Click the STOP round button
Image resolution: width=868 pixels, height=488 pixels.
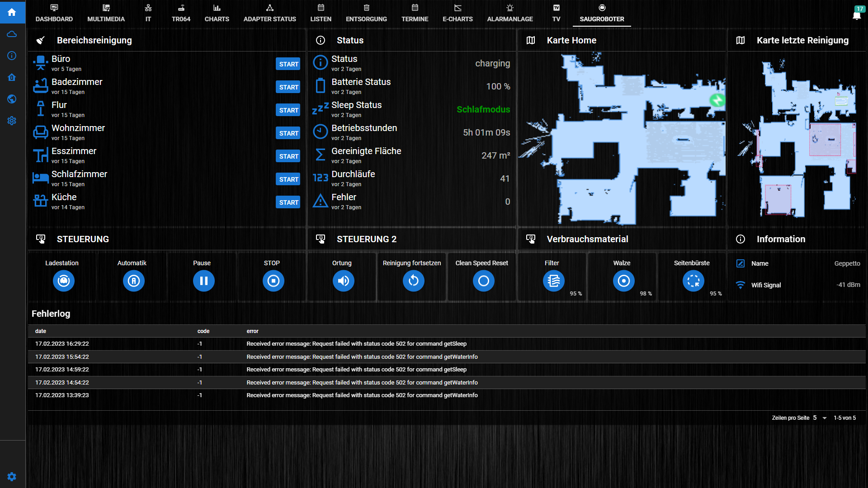tap(274, 281)
